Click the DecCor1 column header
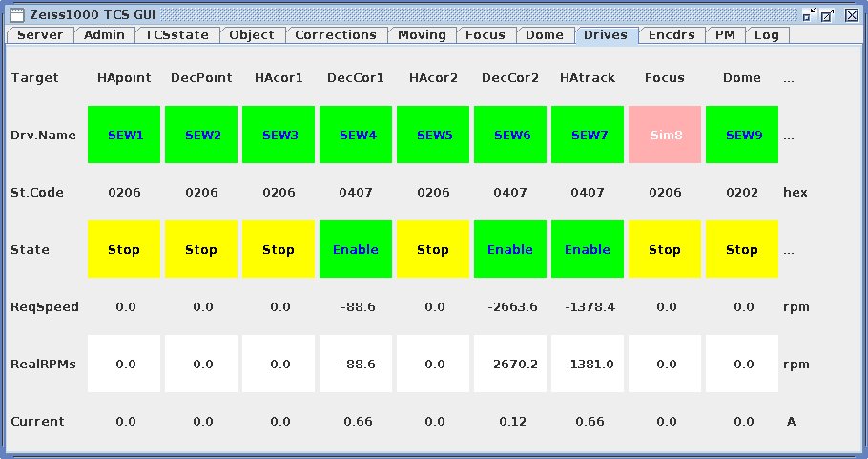 pyautogui.click(x=356, y=78)
